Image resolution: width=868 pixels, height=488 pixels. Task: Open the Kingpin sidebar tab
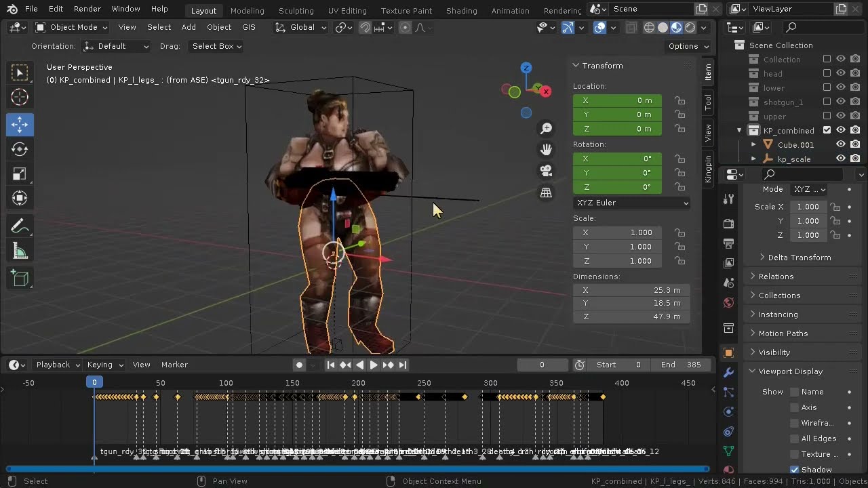708,169
